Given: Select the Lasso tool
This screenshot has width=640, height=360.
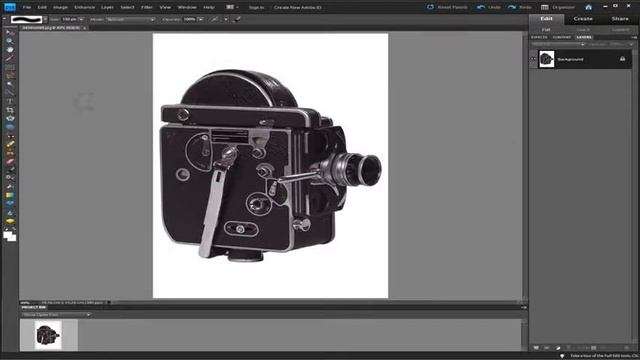Looking at the screenshot, I should tap(10, 76).
